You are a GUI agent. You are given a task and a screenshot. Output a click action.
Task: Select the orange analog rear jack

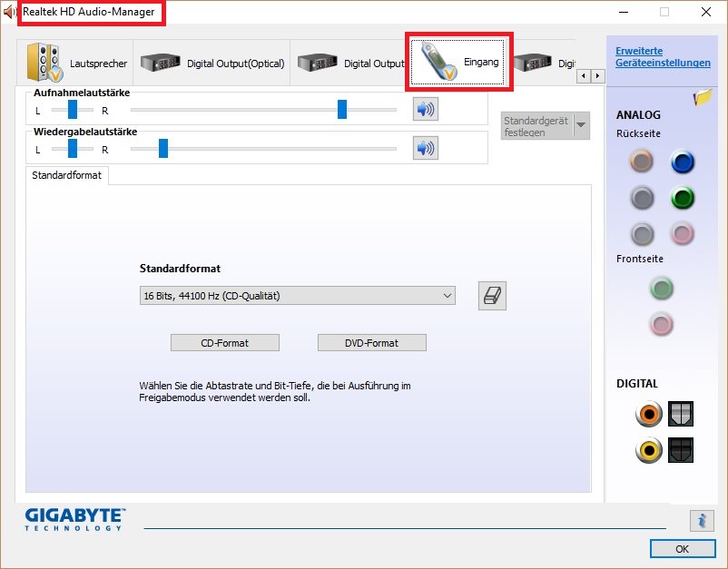[x=642, y=162]
